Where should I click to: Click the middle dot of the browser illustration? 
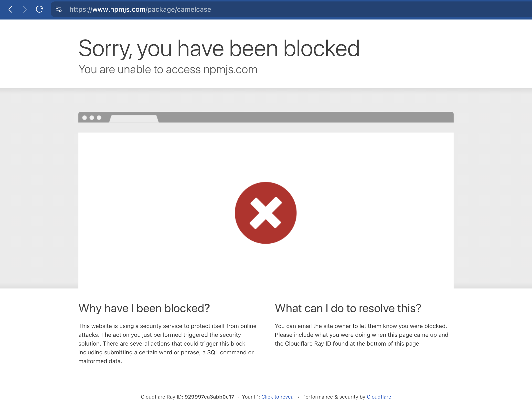click(92, 118)
